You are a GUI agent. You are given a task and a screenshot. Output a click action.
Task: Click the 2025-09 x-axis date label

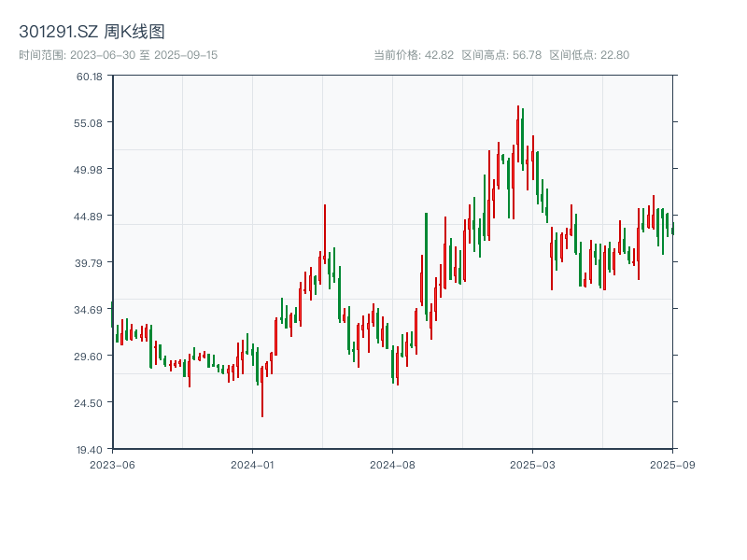tap(672, 464)
